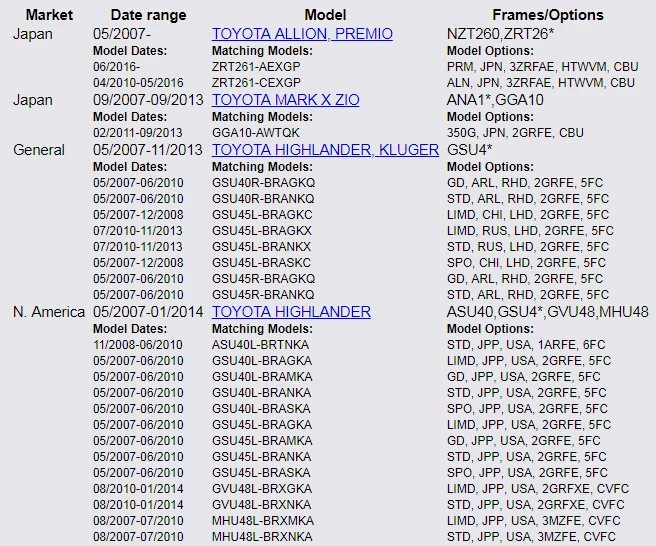Viewport: 656px width, 546px height.
Task: Click frames text ANA1*,GGA10
Action: pyautogui.click(x=495, y=100)
